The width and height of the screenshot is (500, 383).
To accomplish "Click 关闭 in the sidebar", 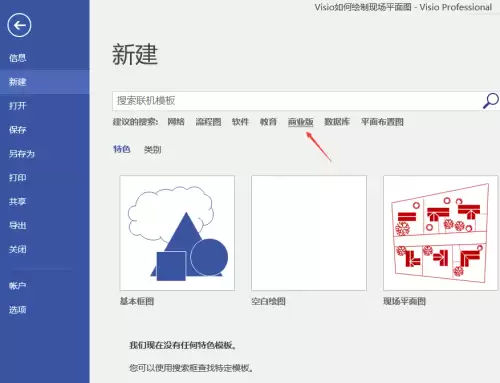I will click(18, 249).
